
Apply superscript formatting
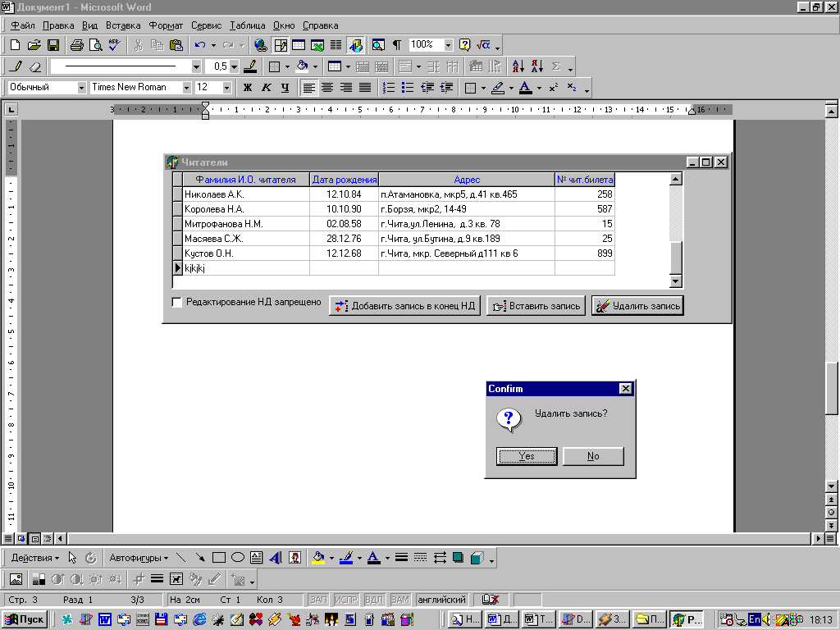pos(554,87)
